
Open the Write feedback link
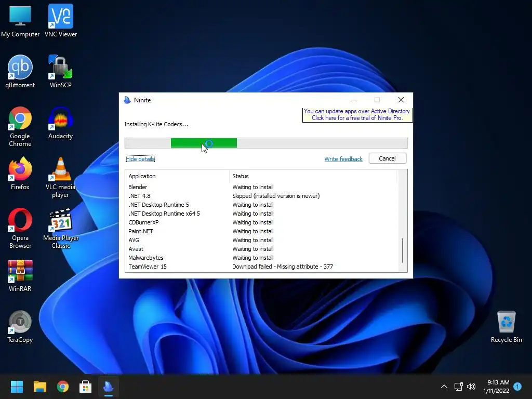pyautogui.click(x=343, y=159)
